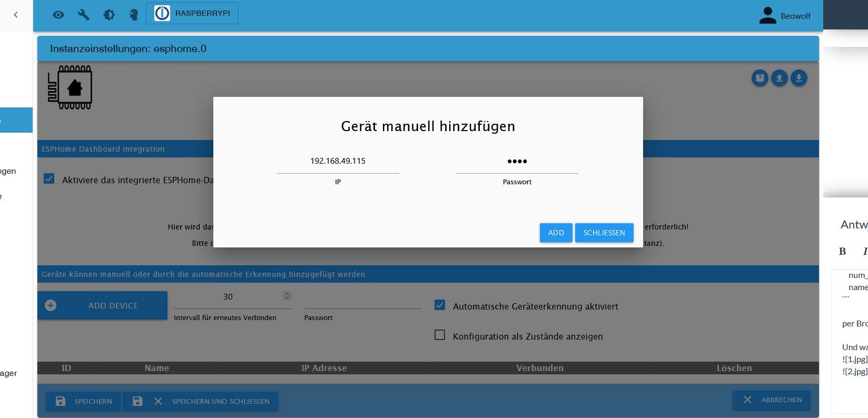The width and height of the screenshot is (868, 418).
Task: Toggle Automatische Geräteerkennung aktiviert checkbox
Action: coord(440,305)
